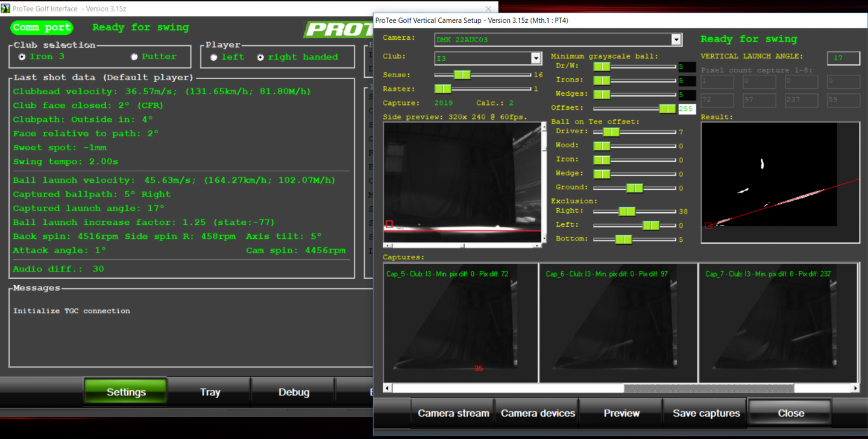Open Settings in the Golf Interface window
Screen dimensions: 868x439
(126, 392)
